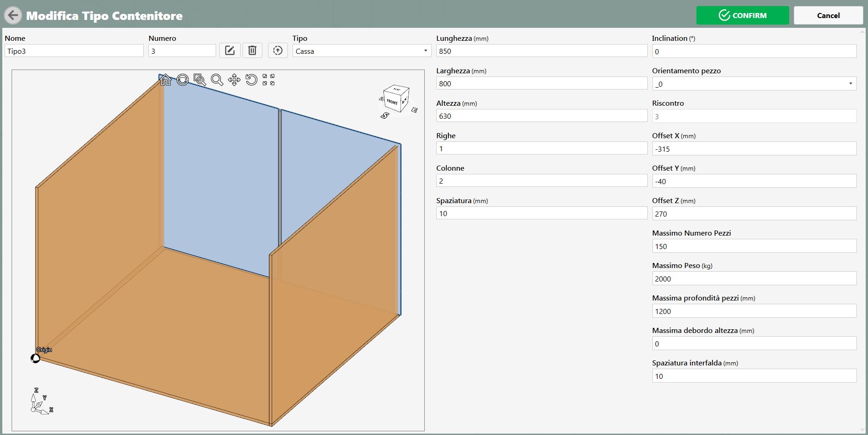Click the Offset Y field with -40
868x435 pixels.
(x=754, y=181)
